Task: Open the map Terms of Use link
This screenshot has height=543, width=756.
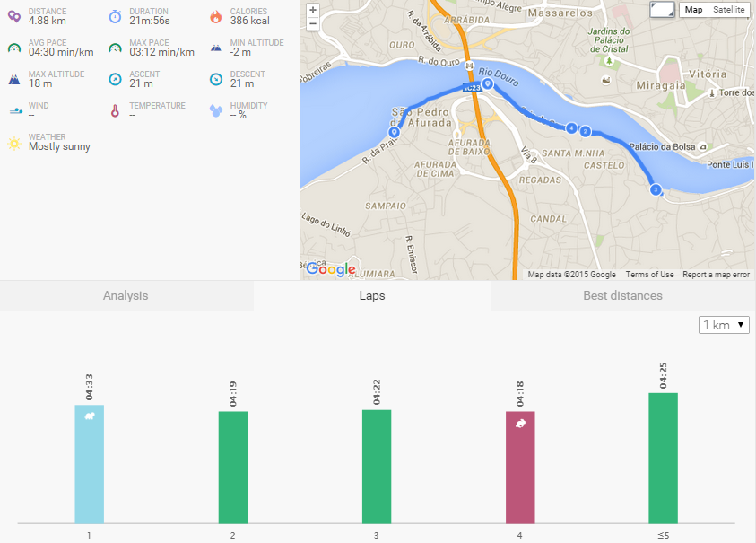Action: [x=649, y=275]
